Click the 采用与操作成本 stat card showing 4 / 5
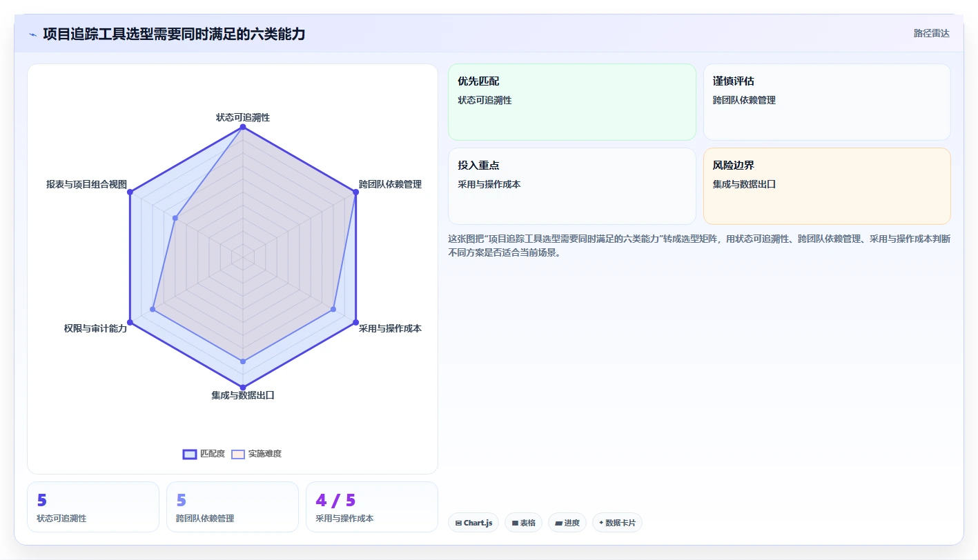The image size is (978, 560). (x=372, y=507)
